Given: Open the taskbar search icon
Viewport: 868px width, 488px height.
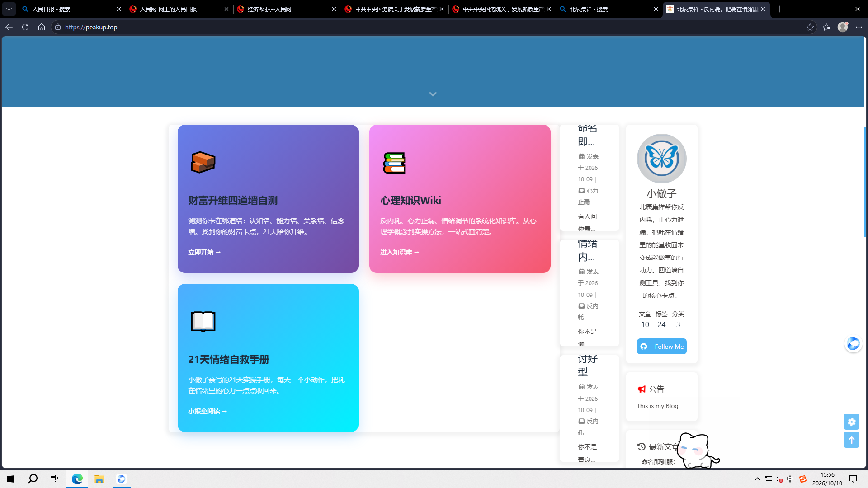Looking at the screenshot, I should point(33,479).
